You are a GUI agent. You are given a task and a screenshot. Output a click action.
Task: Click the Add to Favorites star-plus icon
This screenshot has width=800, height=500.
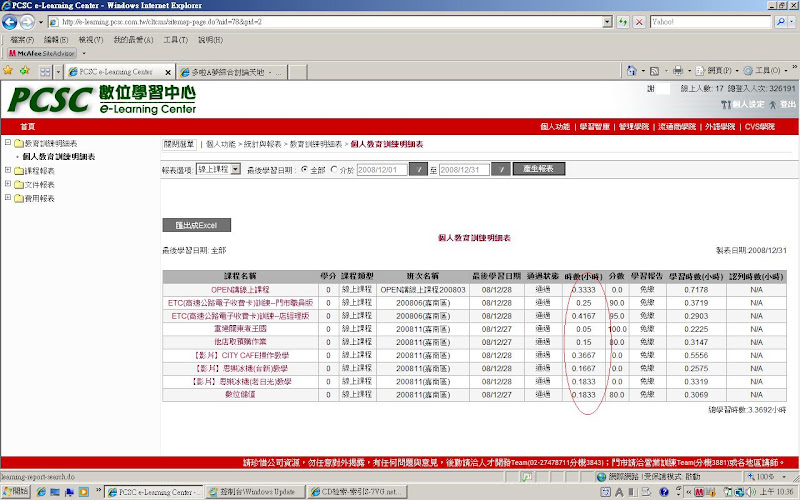(24, 71)
